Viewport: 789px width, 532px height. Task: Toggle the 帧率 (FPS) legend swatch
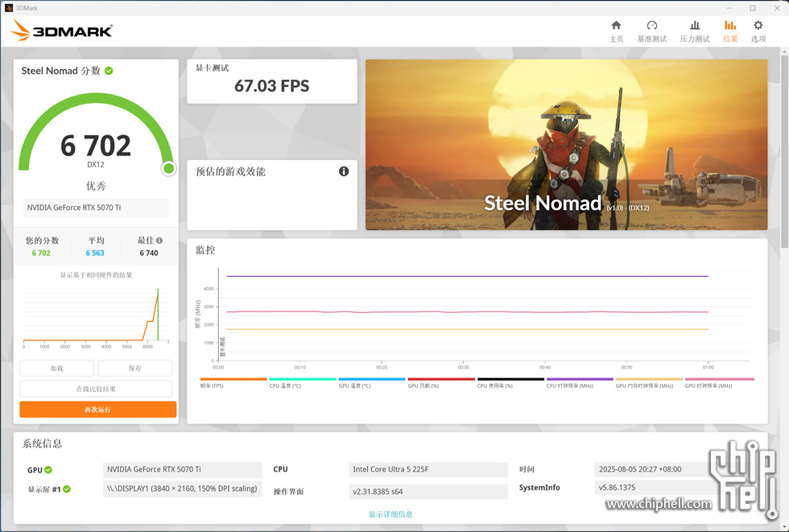(233, 379)
